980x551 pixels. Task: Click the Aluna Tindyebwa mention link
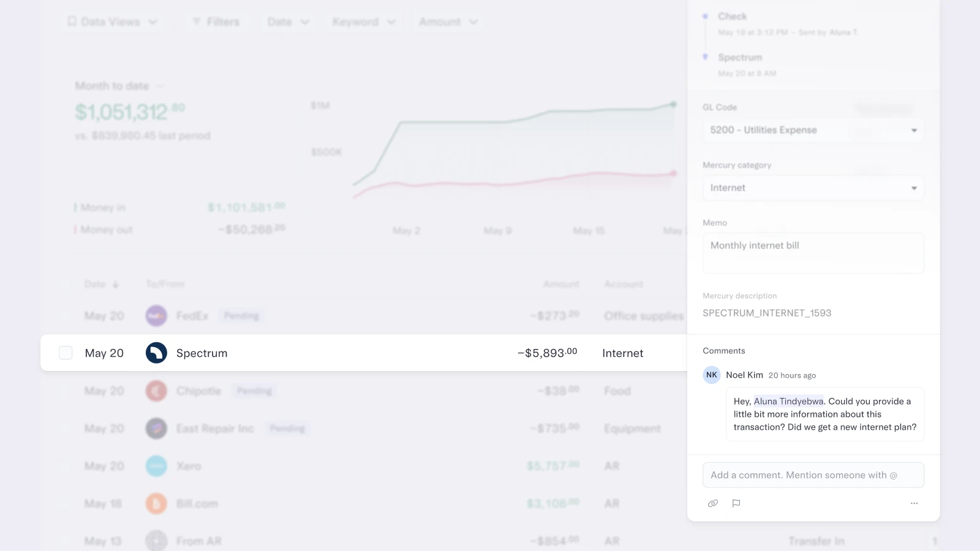pyautogui.click(x=788, y=402)
